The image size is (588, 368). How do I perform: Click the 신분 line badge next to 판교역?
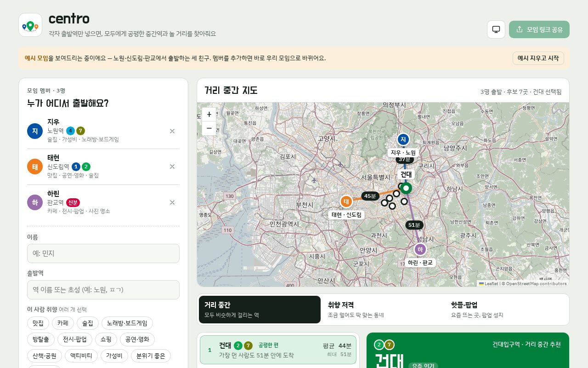pyautogui.click(x=73, y=202)
